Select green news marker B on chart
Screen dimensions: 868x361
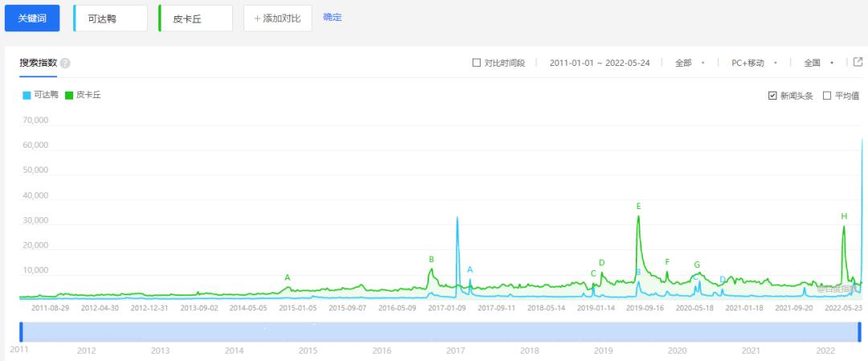[432, 259]
